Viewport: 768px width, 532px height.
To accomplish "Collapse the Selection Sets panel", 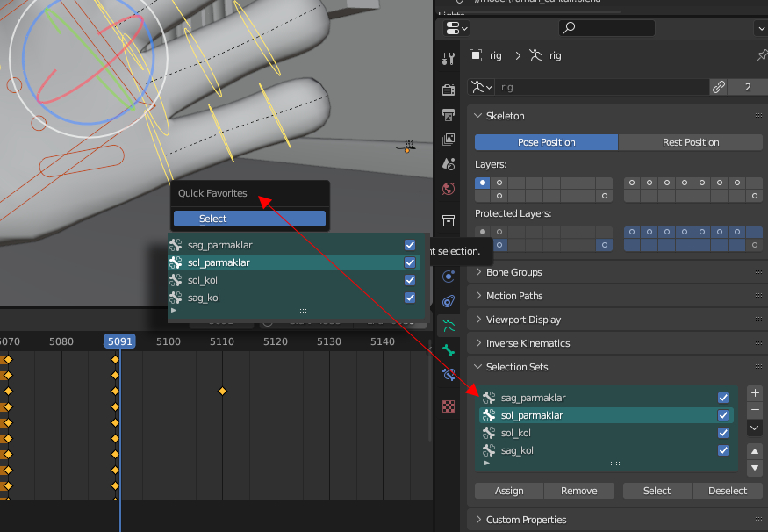I will (x=478, y=366).
